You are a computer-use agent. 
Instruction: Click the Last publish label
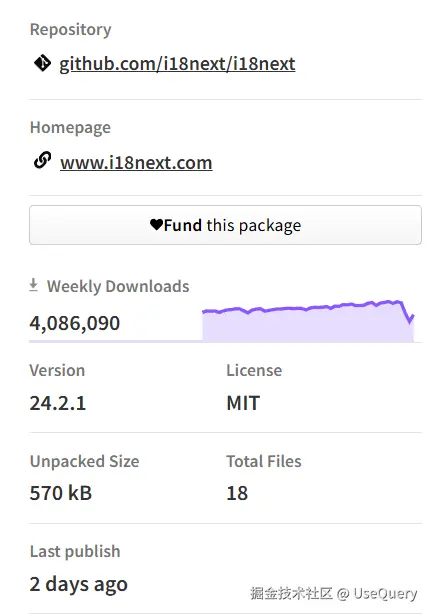(x=75, y=551)
